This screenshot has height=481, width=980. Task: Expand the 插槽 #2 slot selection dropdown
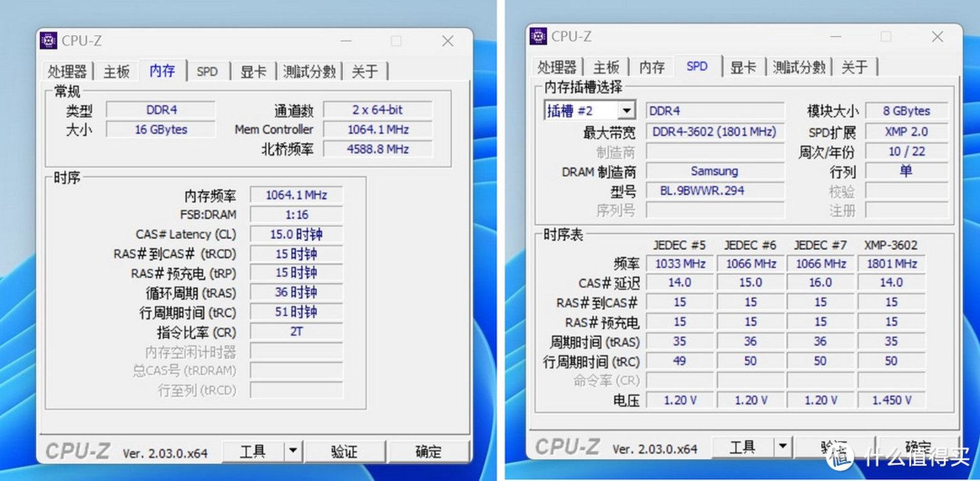(627, 111)
